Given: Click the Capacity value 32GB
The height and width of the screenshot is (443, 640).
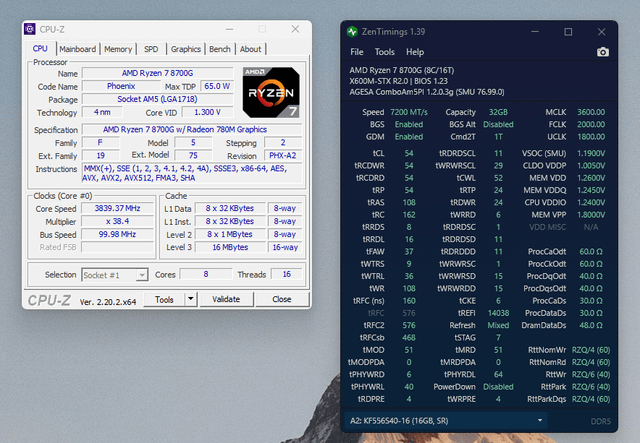Looking at the screenshot, I should pyautogui.click(x=498, y=112).
